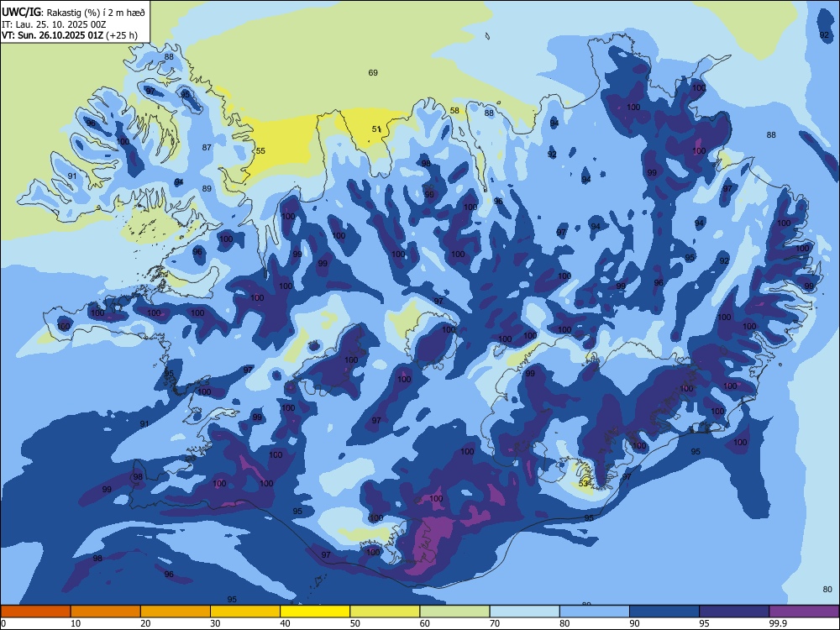Screen dimensions: 840x630
Task: Click the 'IT: Lau. 25. 10. 2025 00Z' line
Action: pos(54,24)
